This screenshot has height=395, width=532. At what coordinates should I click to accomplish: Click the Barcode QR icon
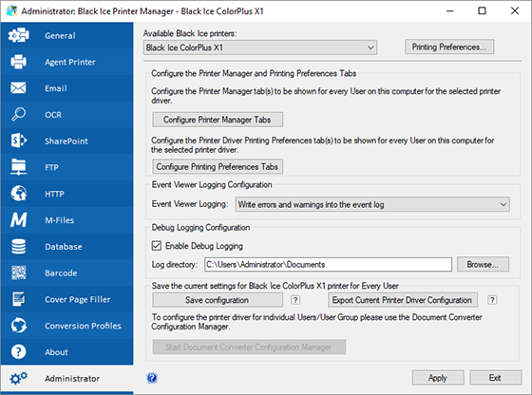tap(19, 273)
